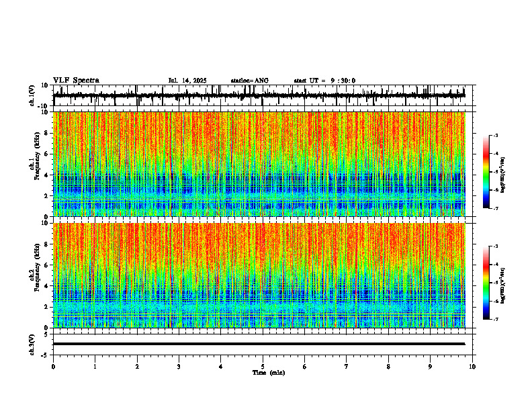Viewport: 532px width, 411px height.
Task: Click the flat ch.3 voltage trace line
Action: (x=259, y=344)
